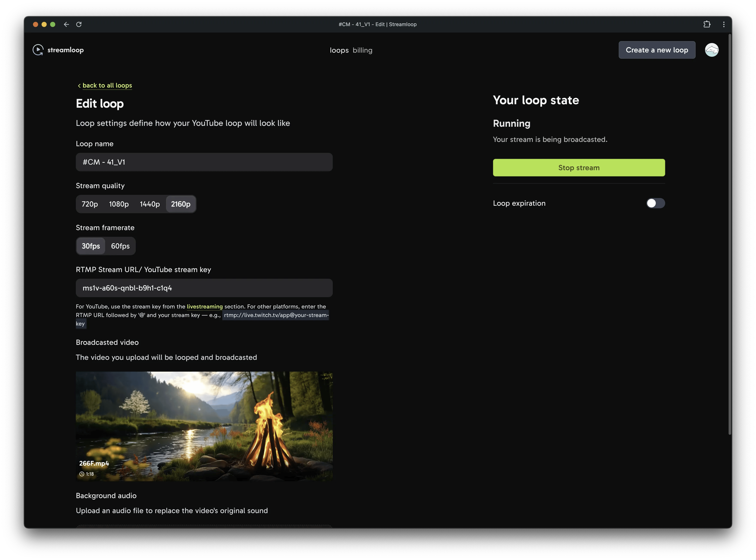Image resolution: width=756 pixels, height=560 pixels.
Task: Reload the page with the refresh icon
Action: pyautogui.click(x=79, y=24)
